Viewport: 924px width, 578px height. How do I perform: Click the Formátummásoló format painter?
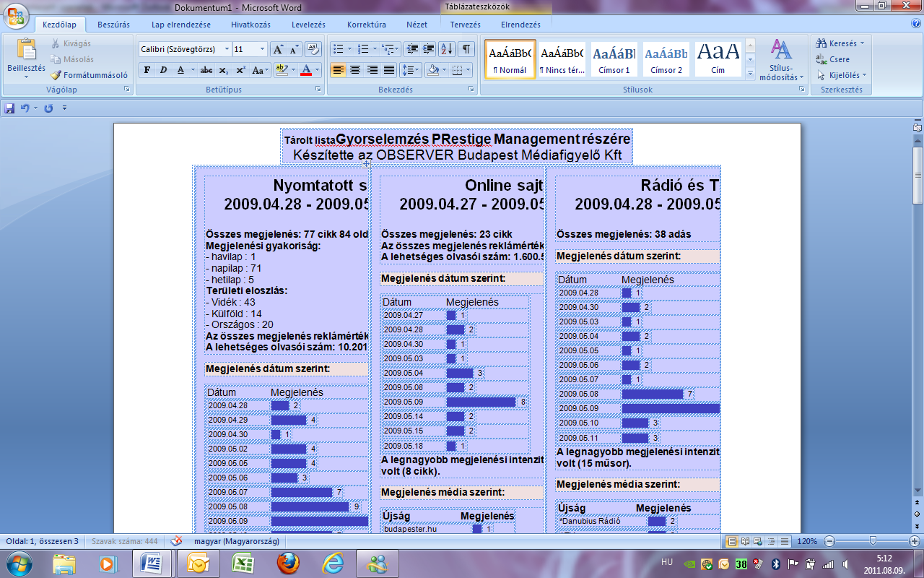[x=89, y=74]
